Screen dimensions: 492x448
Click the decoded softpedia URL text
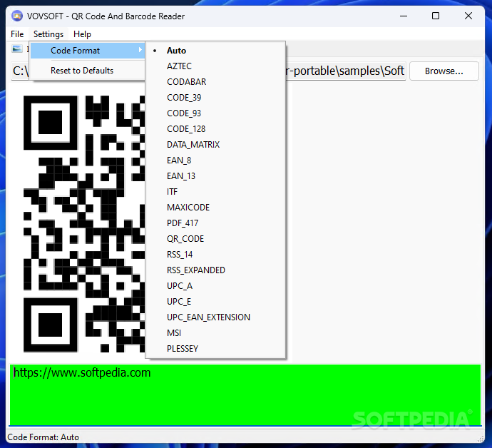82,372
